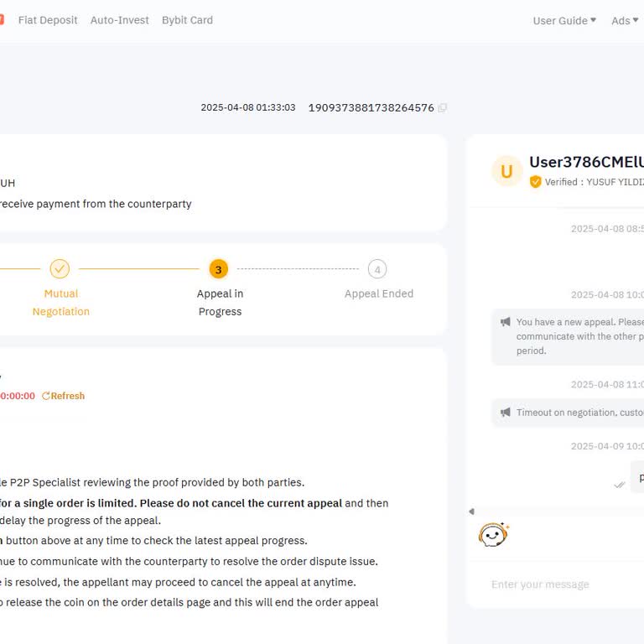This screenshot has width=644, height=644.
Task: Copy the order number 1909373881738264576
Action: (443, 108)
